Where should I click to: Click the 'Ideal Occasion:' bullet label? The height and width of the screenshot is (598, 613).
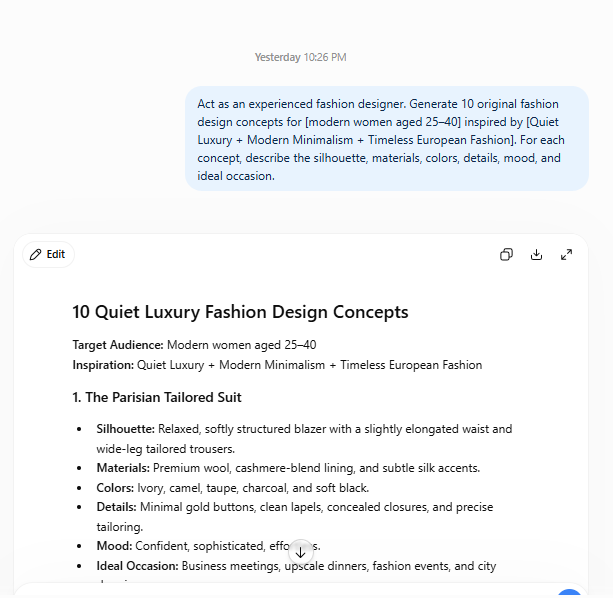[x=138, y=566]
